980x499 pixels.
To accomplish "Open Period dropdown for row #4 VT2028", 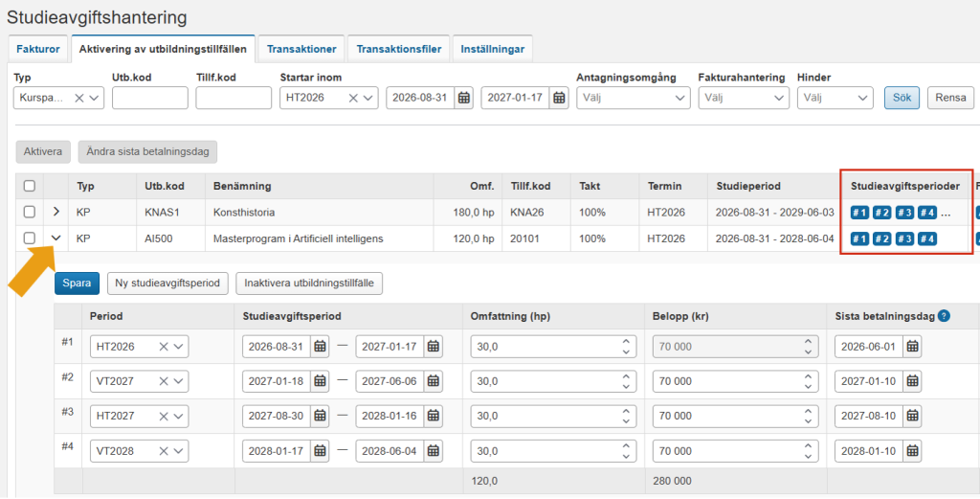I will [179, 451].
